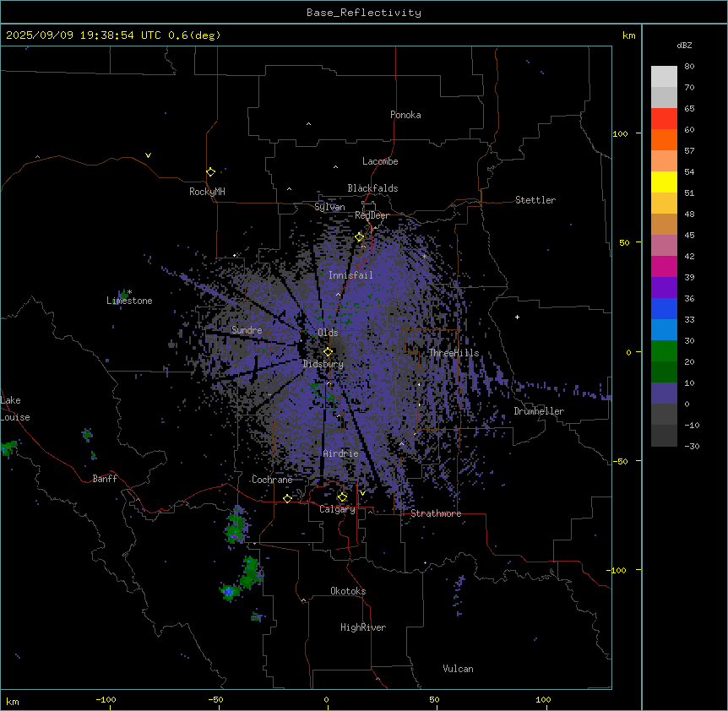Select the bright green 20-30 dBZ swatch

pyautogui.click(x=664, y=351)
